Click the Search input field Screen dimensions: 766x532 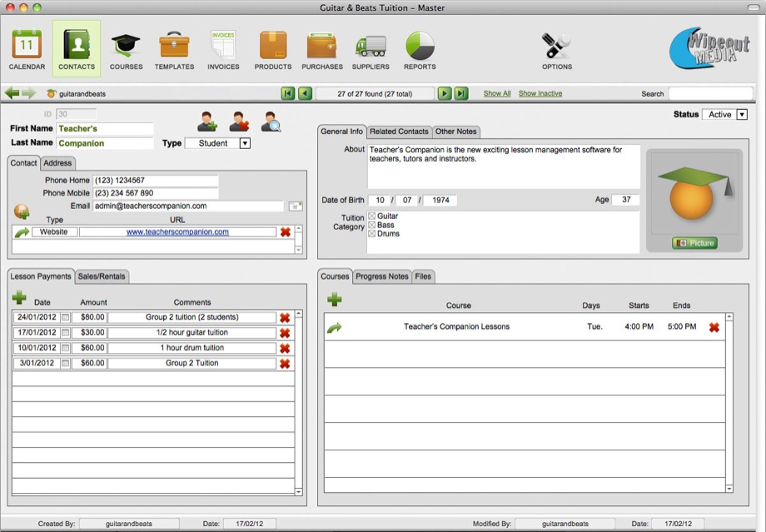(709, 94)
